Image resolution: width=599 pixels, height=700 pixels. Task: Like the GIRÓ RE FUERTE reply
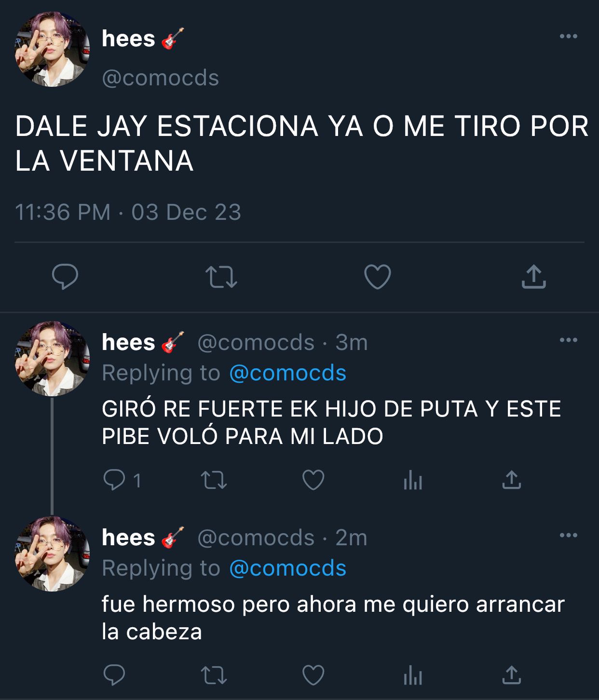(313, 480)
